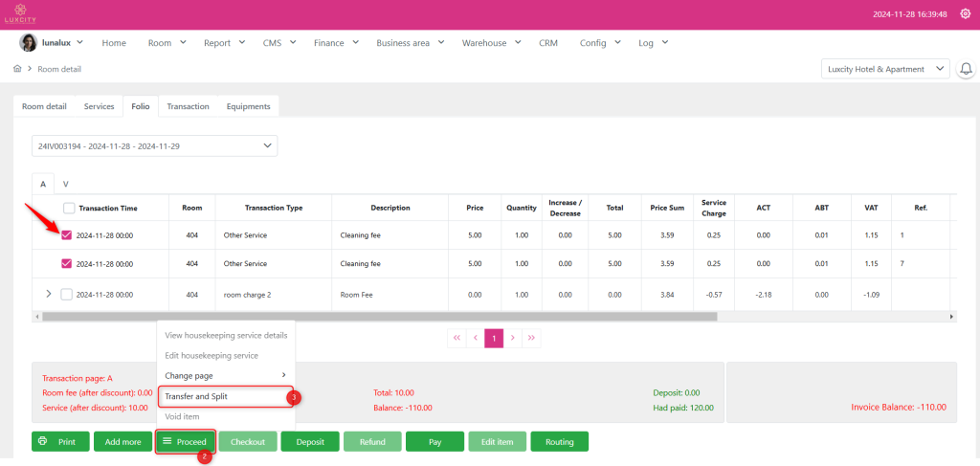Go to the first pagination page icon

(x=457, y=338)
